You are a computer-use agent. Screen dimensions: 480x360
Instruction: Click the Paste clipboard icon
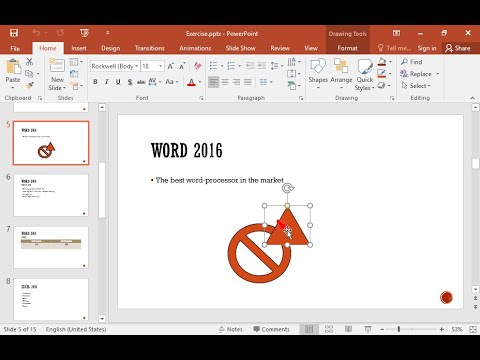(x=13, y=66)
